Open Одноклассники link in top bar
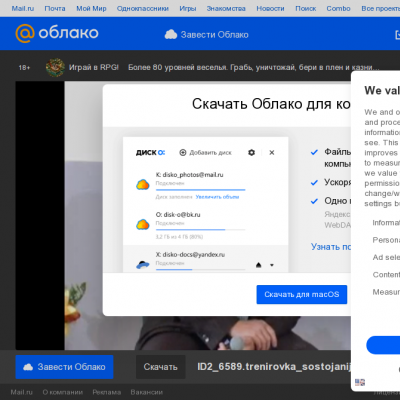 (x=143, y=8)
